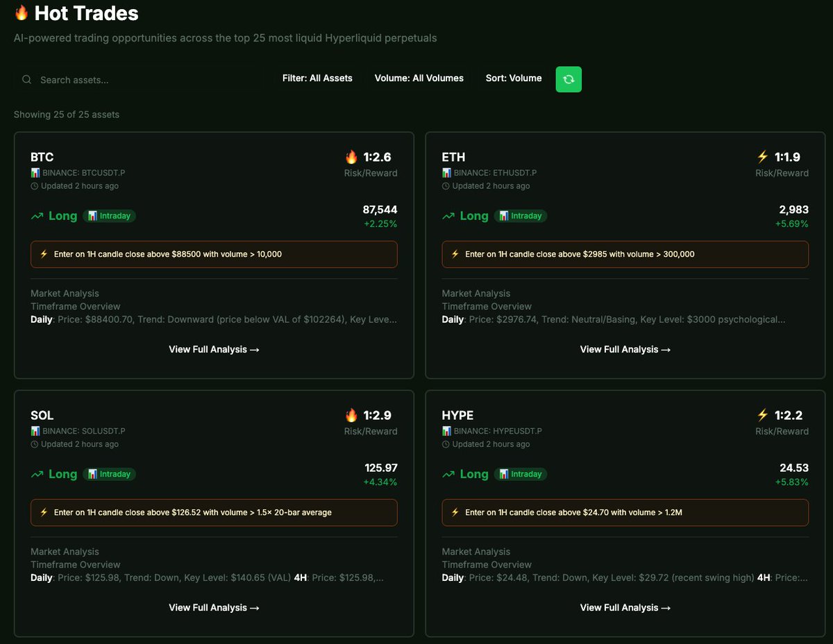The width and height of the screenshot is (833, 644).
Task: Open full analysis for SOL
Action: tap(214, 607)
